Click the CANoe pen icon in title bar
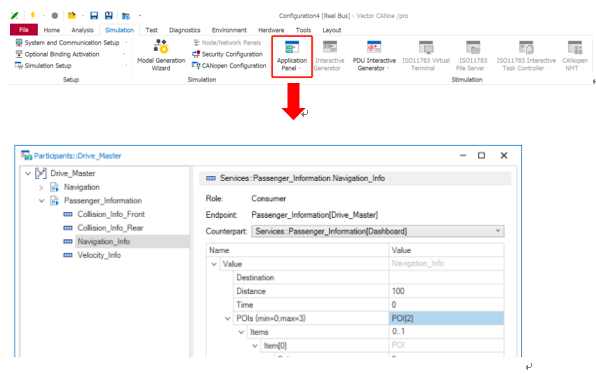Image resolution: width=596 pixels, height=375 pixels. 14,16
